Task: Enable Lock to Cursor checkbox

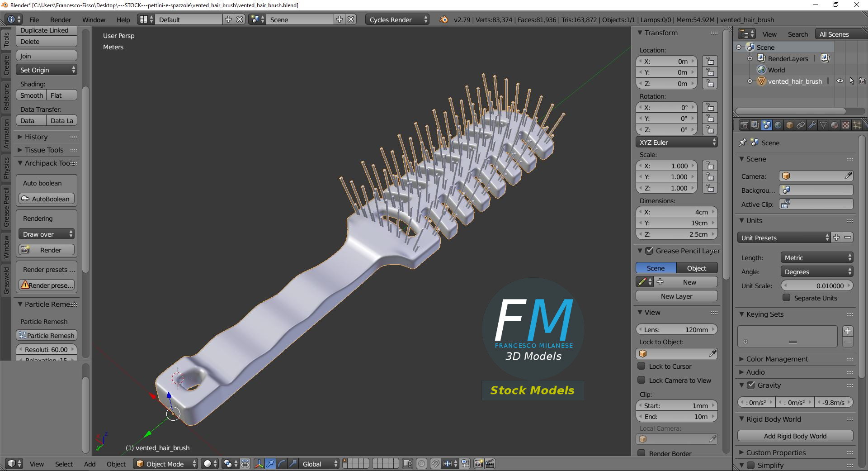Action: [642, 366]
